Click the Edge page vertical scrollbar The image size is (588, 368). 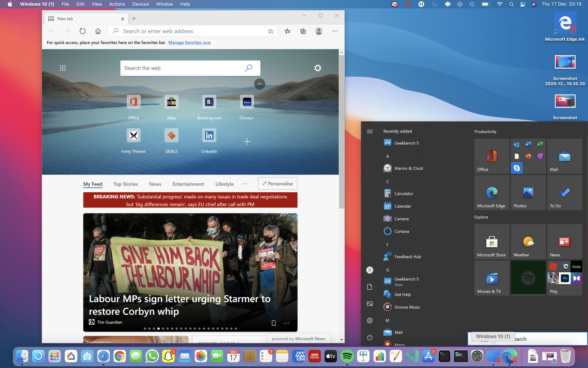pos(341,132)
